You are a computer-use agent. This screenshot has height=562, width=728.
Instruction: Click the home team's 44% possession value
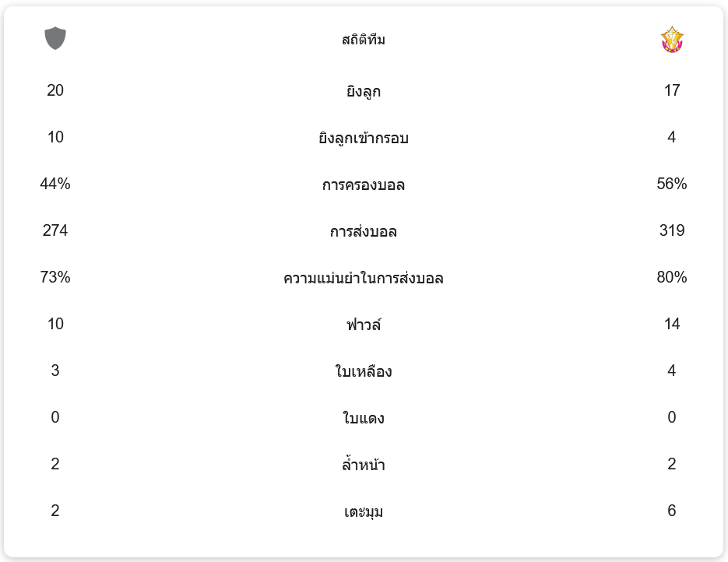click(x=55, y=184)
